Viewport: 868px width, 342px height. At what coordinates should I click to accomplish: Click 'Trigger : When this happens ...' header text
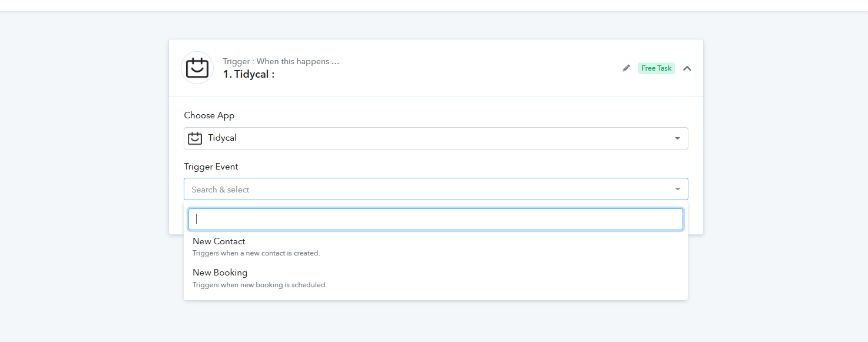281,61
